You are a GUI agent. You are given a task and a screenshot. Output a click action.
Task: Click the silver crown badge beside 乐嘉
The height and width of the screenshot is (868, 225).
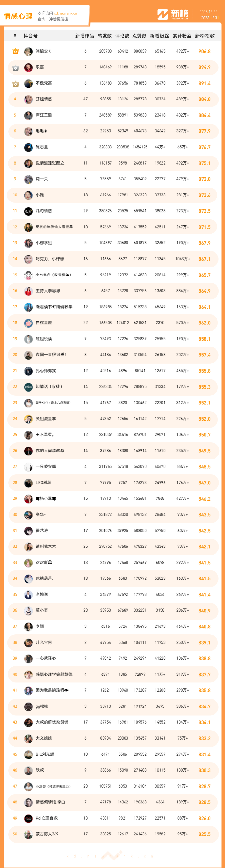(x=15, y=67)
